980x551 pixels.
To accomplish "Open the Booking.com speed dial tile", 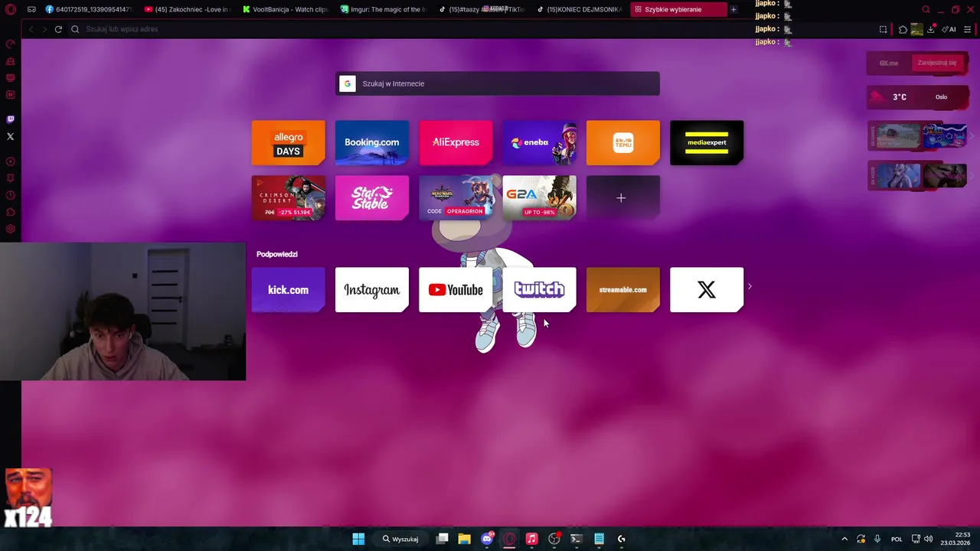I will (372, 142).
